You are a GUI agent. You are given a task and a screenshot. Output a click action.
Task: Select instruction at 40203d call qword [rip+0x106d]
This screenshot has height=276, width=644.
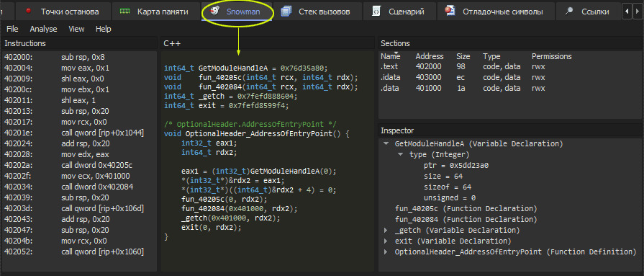(80, 208)
